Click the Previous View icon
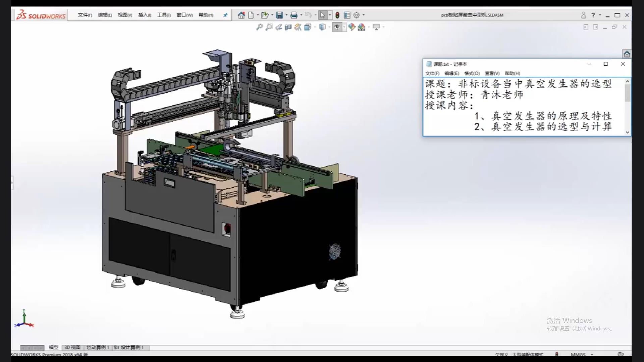Viewport: 644px width, 362px height. 279,27
